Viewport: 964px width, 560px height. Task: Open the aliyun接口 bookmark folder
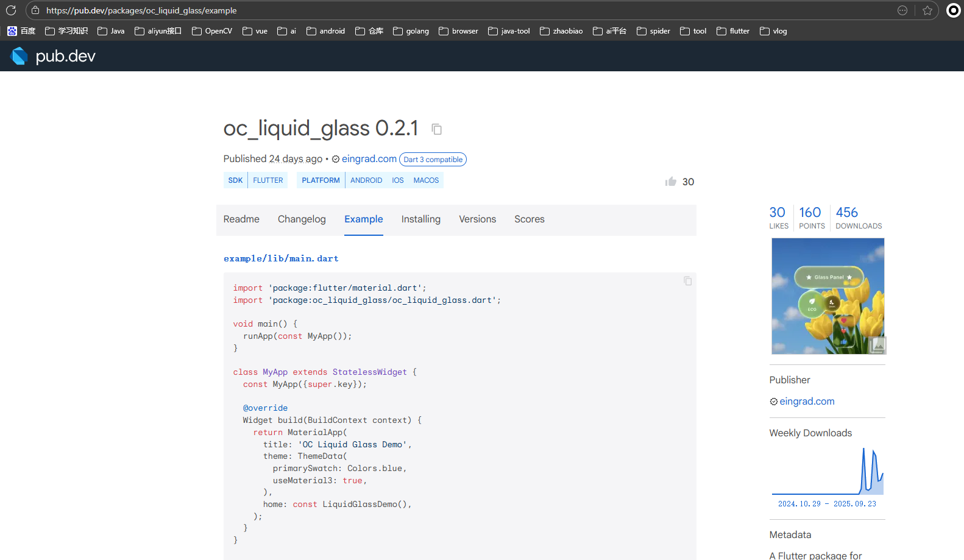[158, 31]
